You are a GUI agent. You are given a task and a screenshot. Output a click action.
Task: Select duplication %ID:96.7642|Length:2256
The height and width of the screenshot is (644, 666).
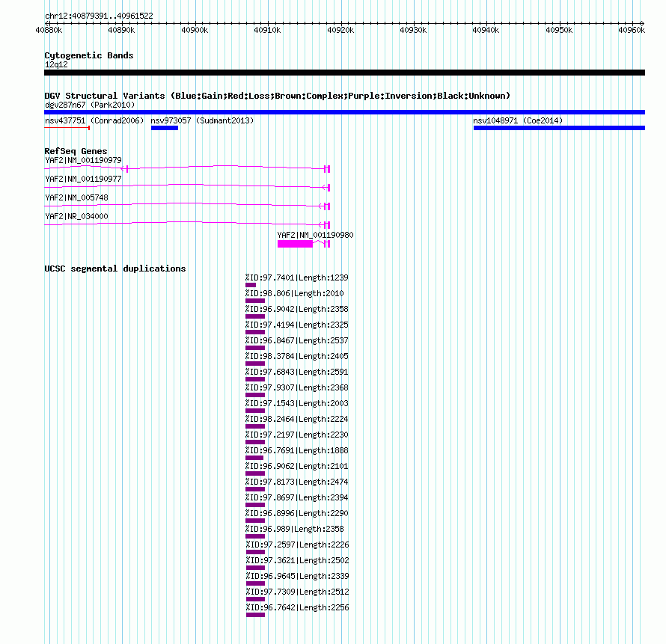click(x=256, y=615)
